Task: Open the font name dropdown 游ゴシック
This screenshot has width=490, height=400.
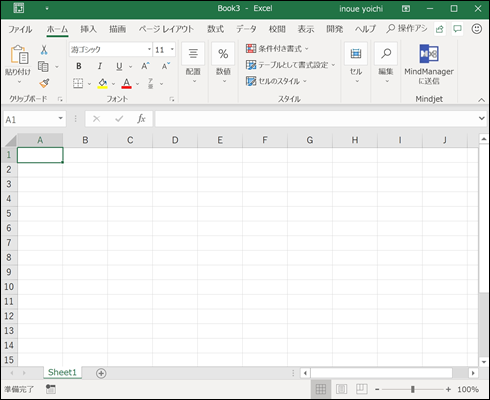Action: (x=149, y=49)
